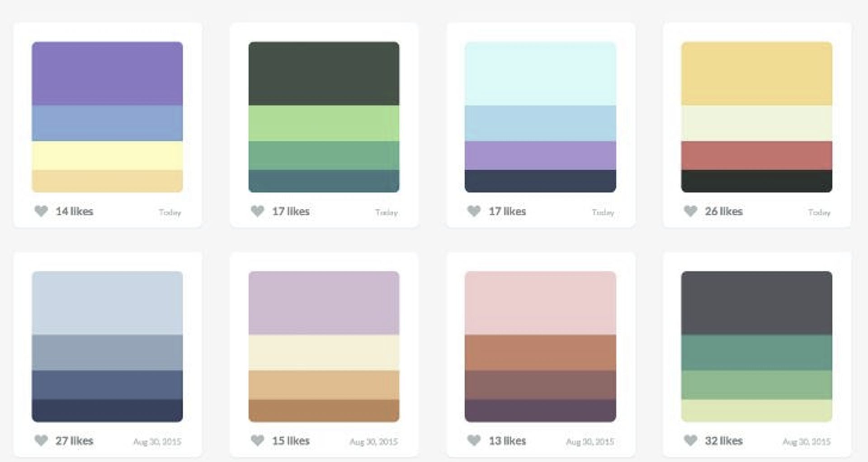Pick the pale lime bottom stripe in charcoal palette
Screen dimensions: 868x462
tap(757, 411)
